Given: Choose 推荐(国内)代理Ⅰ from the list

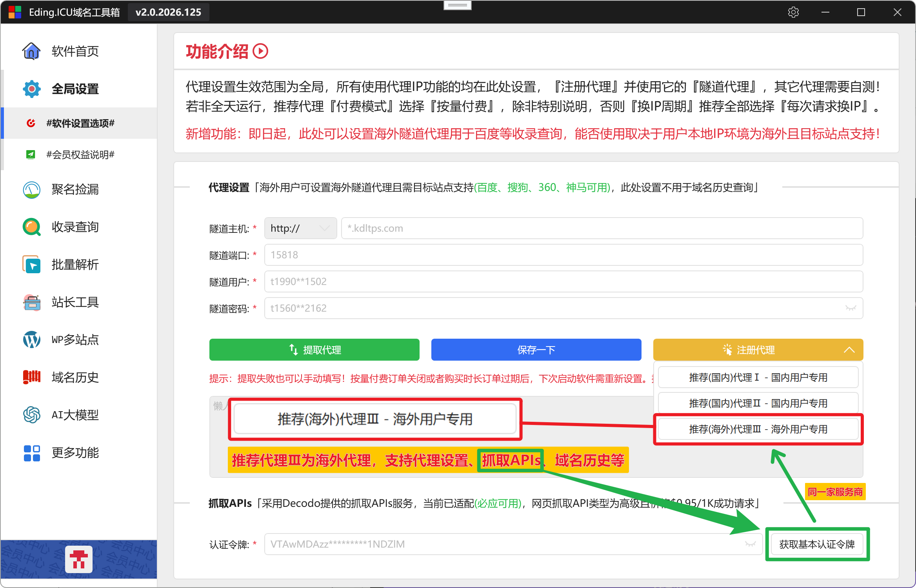Looking at the screenshot, I should pos(758,377).
